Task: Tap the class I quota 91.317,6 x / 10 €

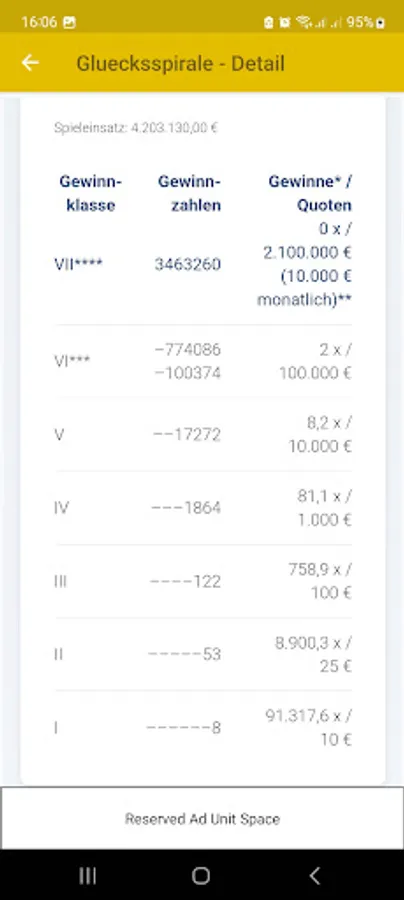Action: (309, 728)
